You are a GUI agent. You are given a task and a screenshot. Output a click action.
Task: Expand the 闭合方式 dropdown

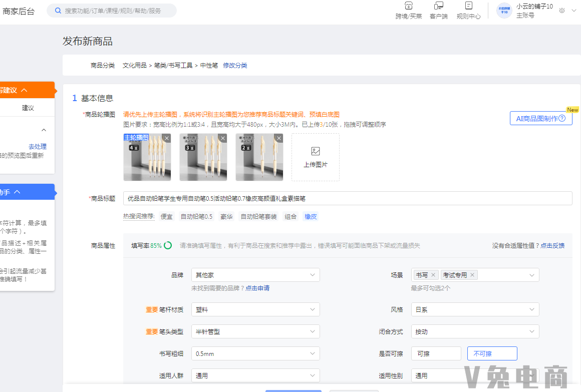click(474, 331)
